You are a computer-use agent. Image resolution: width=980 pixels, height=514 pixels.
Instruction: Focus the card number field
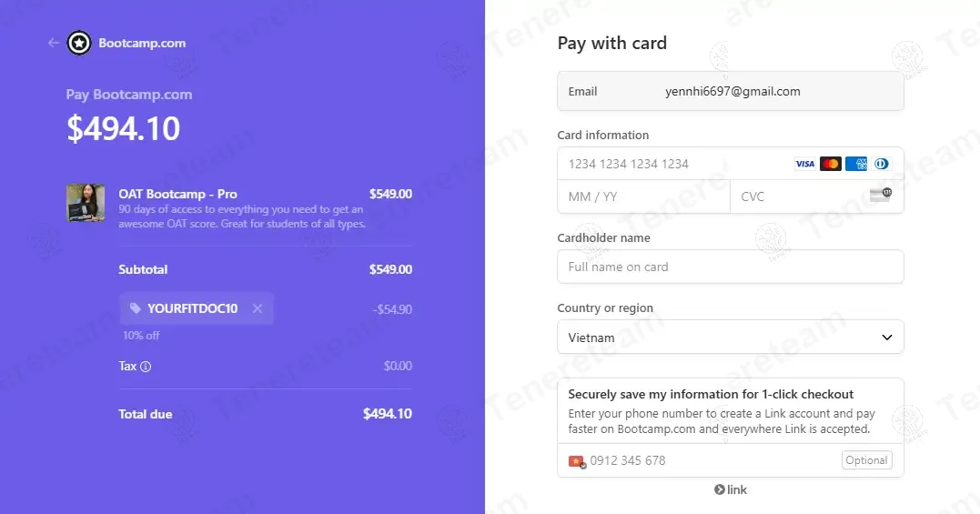click(673, 164)
